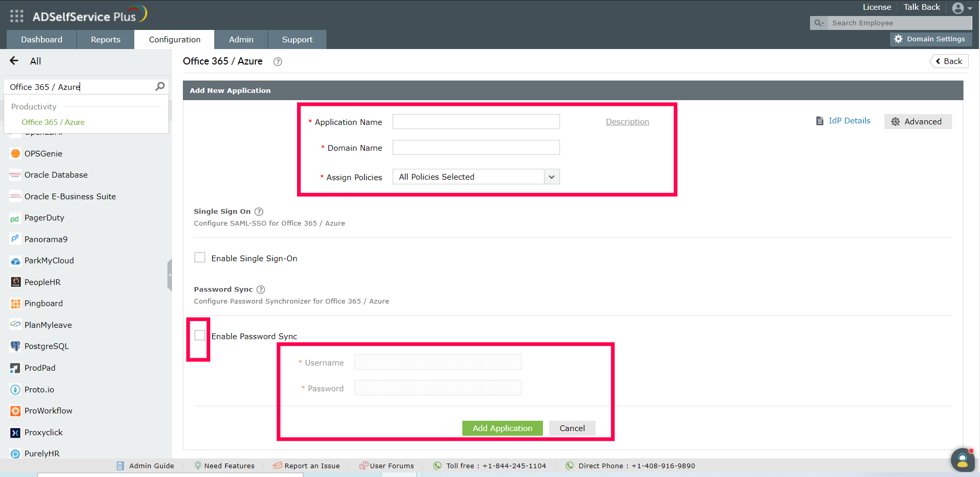Open the Talk Back link

click(922, 7)
